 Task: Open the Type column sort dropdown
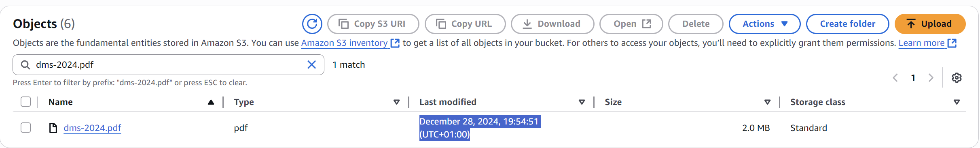point(396,102)
